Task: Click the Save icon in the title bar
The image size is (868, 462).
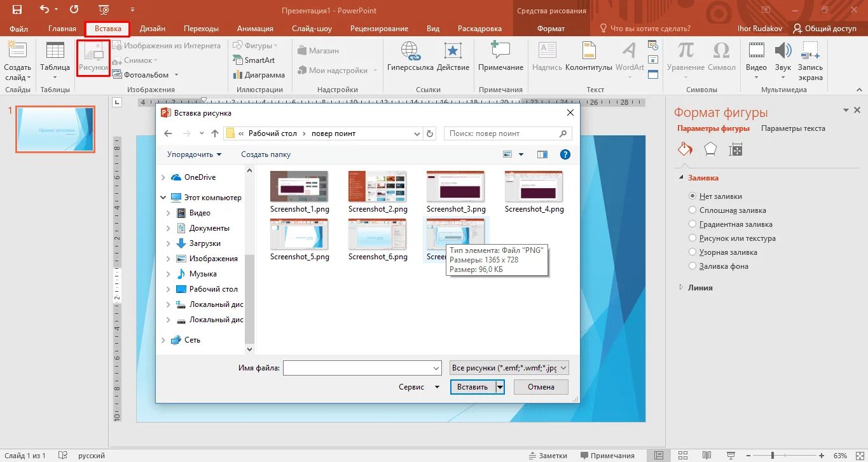Action: [x=17, y=10]
